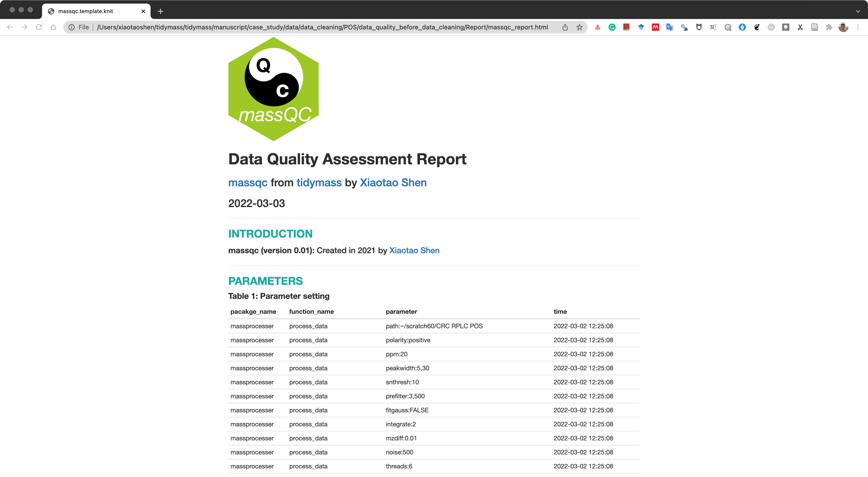Select the snthresh:10 cell
This screenshot has width=868, height=477.
[402, 382]
